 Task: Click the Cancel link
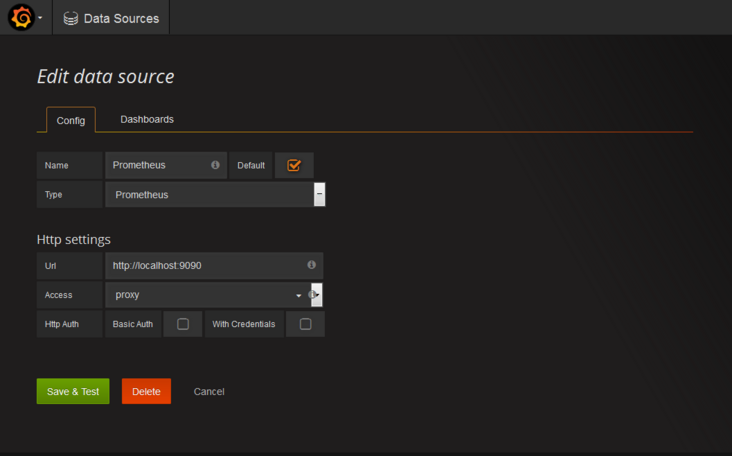209,391
